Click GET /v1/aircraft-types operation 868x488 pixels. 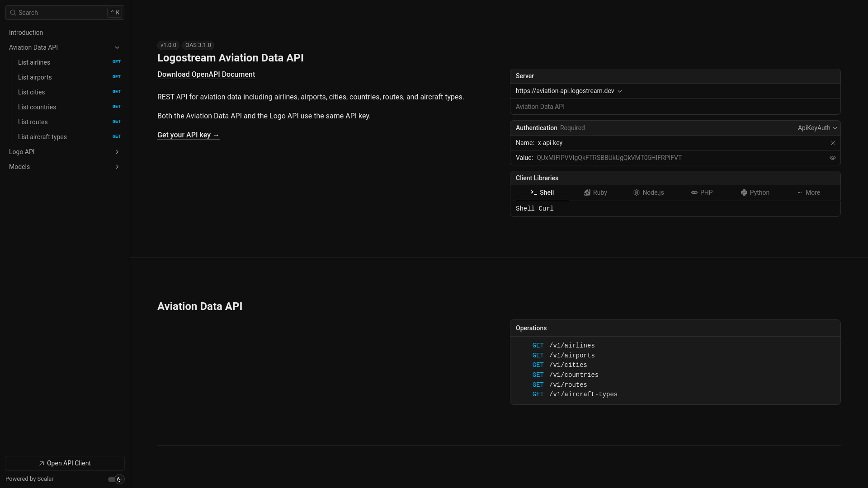click(575, 394)
